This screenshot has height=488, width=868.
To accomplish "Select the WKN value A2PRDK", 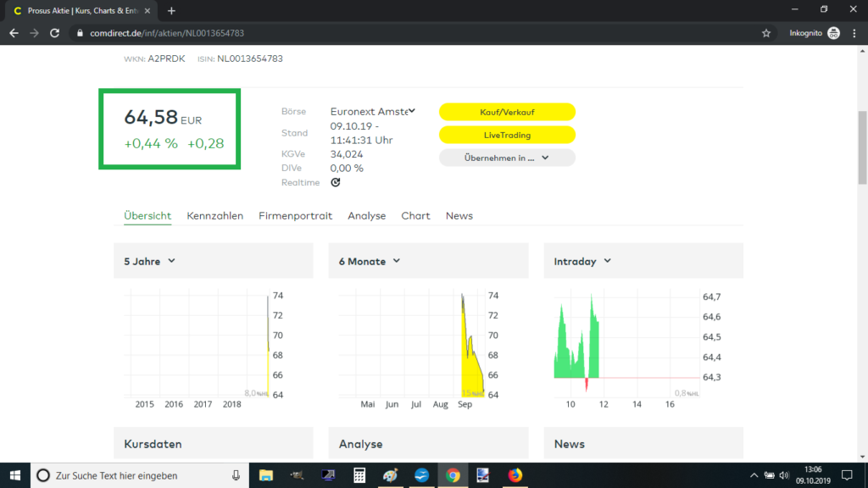I will 166,58.
